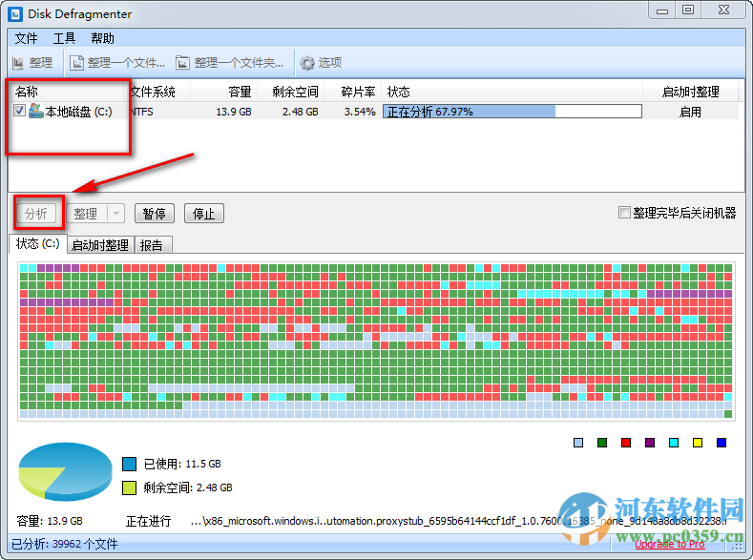Click the yellow legend swatch
Viewport: 753px width, 560px height.
pyautogui.click(x=698, y=443)
